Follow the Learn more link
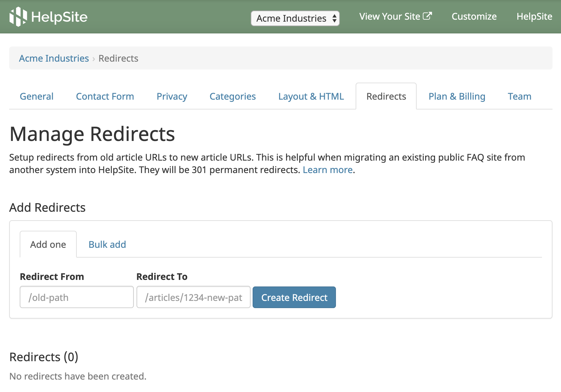The image size is (561, 392). tap(327, 170)
